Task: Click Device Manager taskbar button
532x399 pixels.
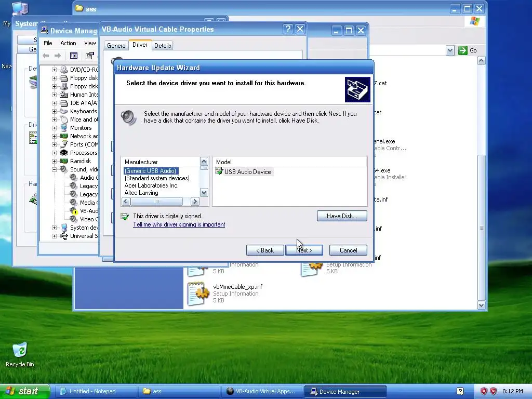Action: tap(345, 392)
